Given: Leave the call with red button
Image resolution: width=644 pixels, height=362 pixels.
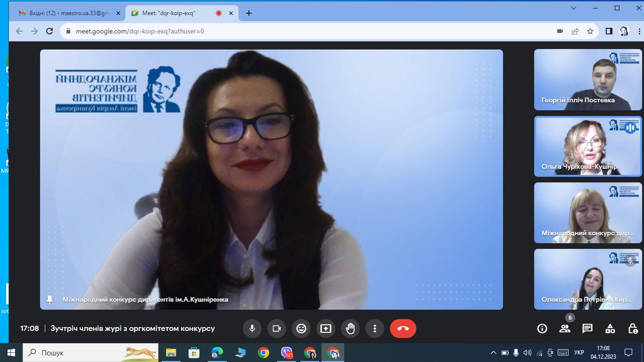Looking at the screenshot, I should click(x=403, y=329).
